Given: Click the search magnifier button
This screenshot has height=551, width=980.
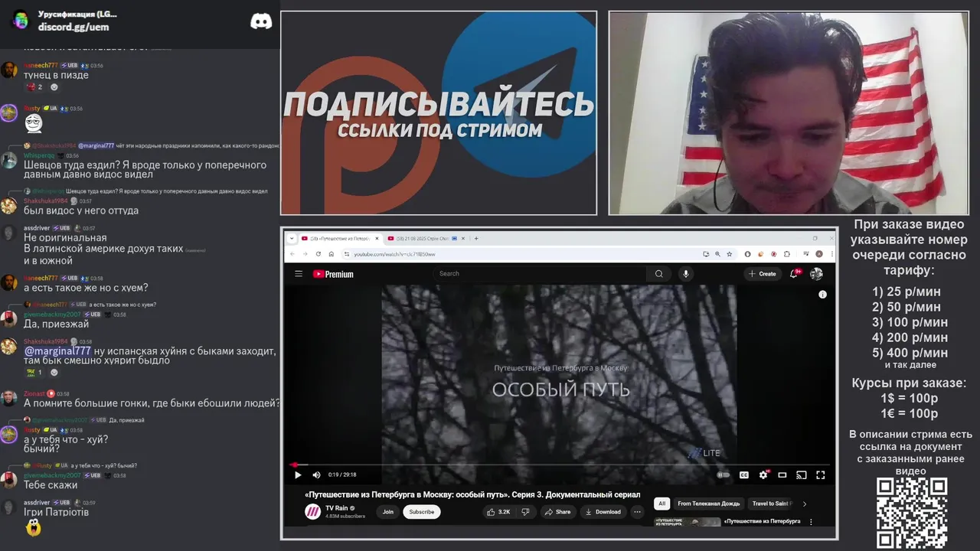Looking at the screenshot, I should (x=658, y=273).
